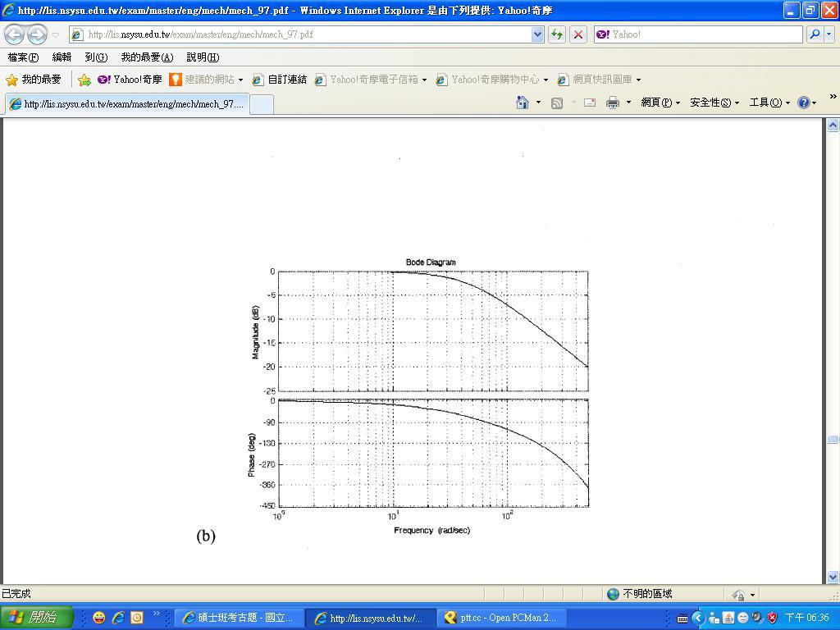Open recent pages dropdown beside Forward button
Viewport: 840px width, 630px height.
(55, 34)
